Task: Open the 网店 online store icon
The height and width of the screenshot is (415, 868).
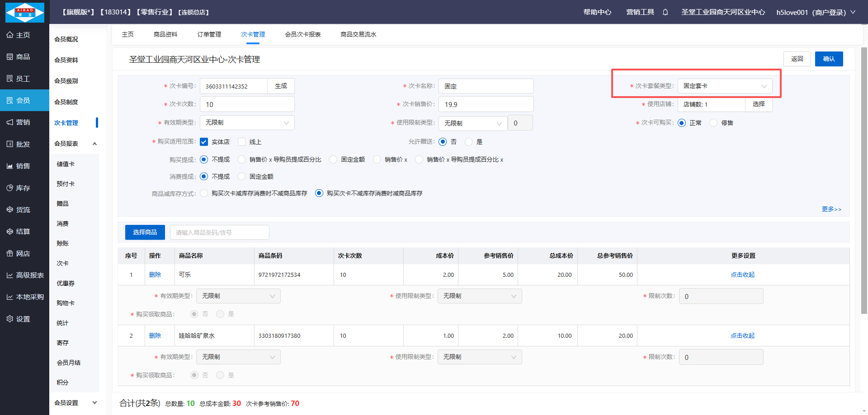Action: [x=9, y=253]
